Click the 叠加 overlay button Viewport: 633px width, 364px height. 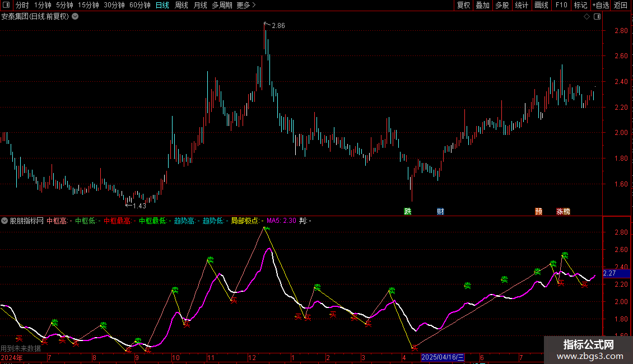tap(482, 5)
